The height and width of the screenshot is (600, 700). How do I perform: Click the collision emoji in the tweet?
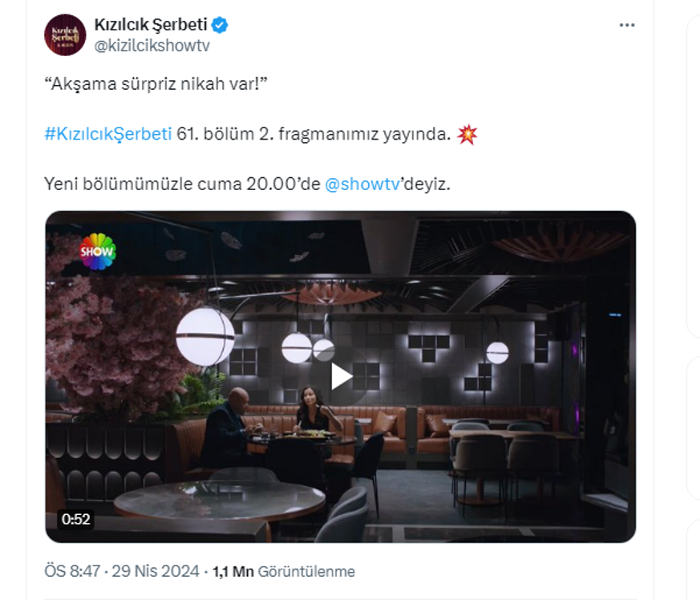tap(467, 134)
